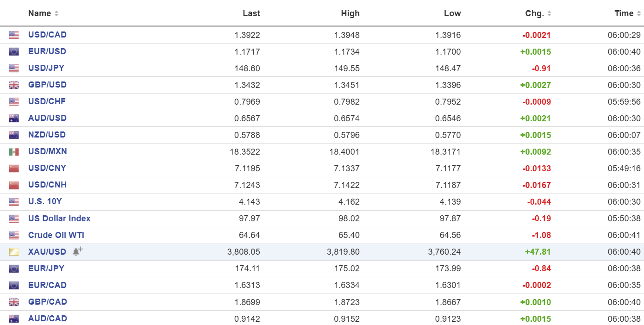Open the US Dollar Index link
The width and height of the screenshot is (644, 325).
click(59, 219)
